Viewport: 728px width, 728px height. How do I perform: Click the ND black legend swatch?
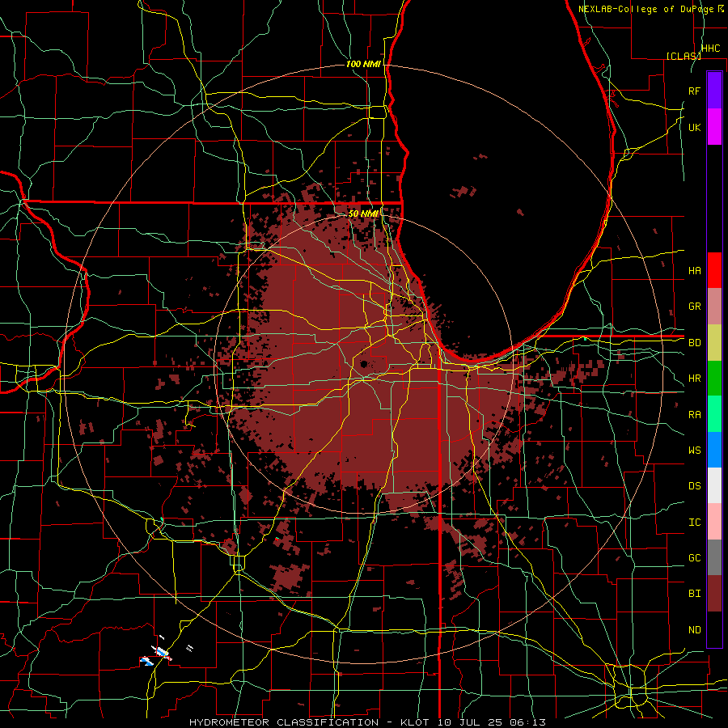714,629
